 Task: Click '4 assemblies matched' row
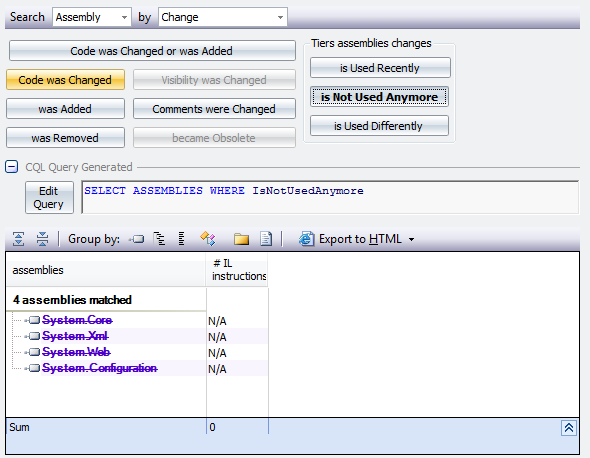click(72, 300)
